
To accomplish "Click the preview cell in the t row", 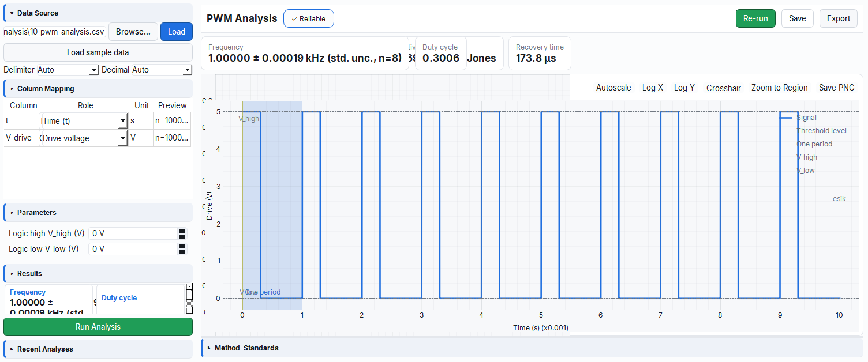I will 172,121.
